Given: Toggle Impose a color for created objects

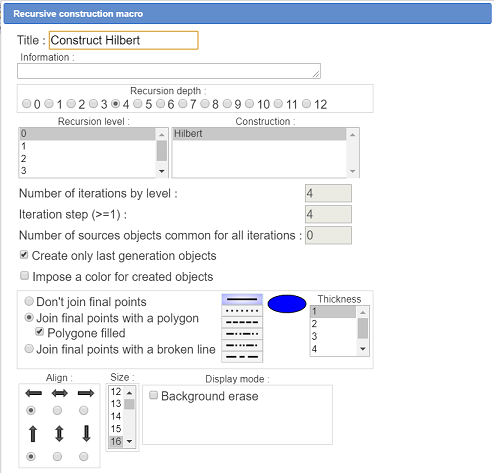Looking at the screenshot, I should tap(24, 276).
